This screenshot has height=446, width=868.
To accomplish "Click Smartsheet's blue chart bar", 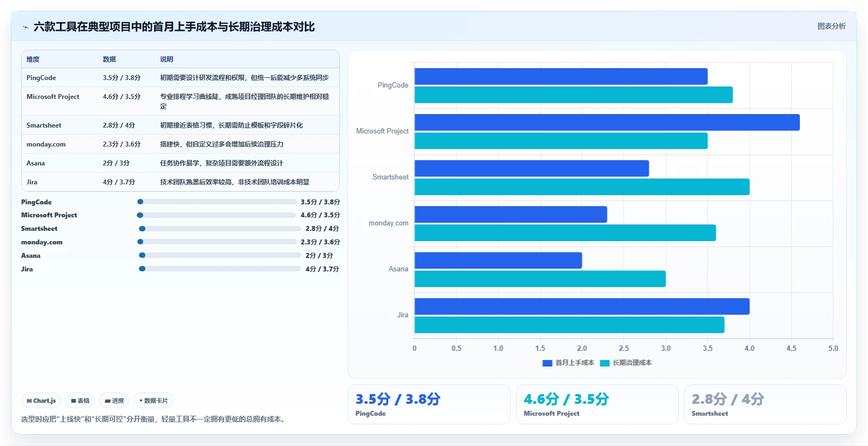I will (532, 168).
